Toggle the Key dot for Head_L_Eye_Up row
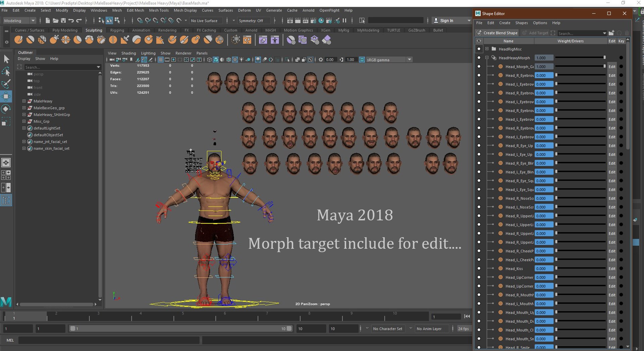This screenshot has height=351, width=644. [621, 154]
